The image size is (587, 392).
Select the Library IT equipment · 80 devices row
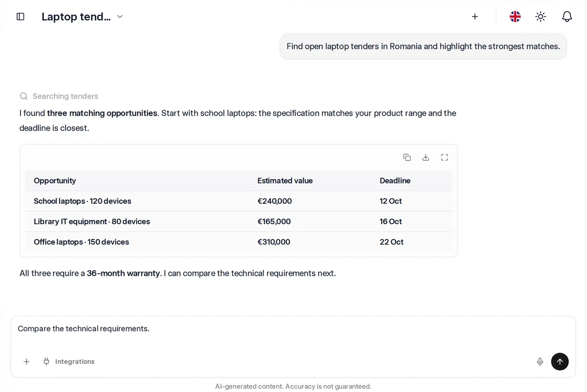[239, 221]
